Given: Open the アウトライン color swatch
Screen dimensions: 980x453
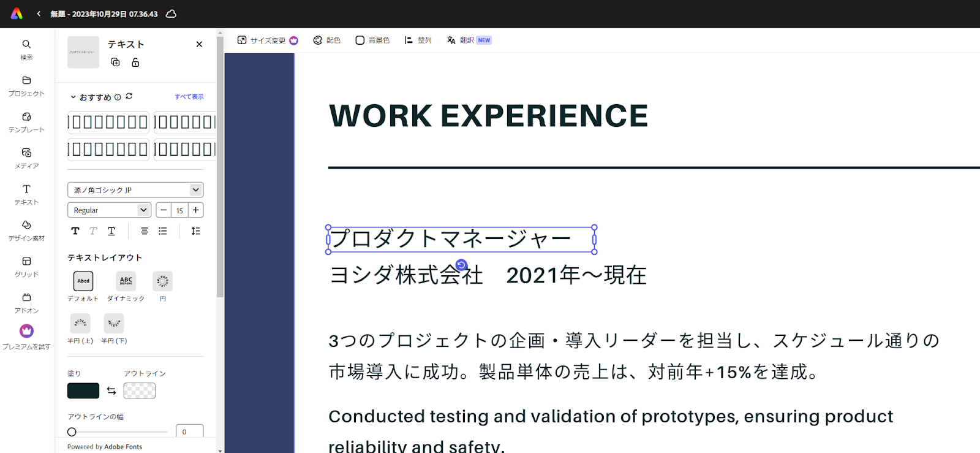Looking at the screenshot, I should tap(140, 390).
